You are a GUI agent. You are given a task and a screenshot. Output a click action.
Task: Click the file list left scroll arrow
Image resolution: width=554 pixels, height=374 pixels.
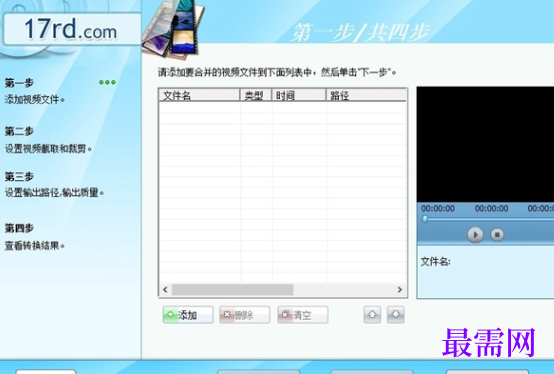point(165,290)
